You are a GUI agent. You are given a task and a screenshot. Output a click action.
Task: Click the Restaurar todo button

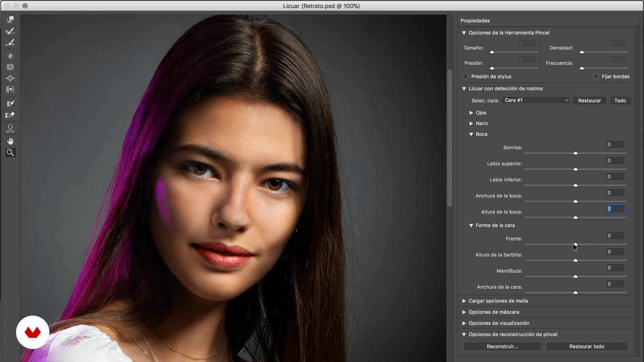coord(587,346)
